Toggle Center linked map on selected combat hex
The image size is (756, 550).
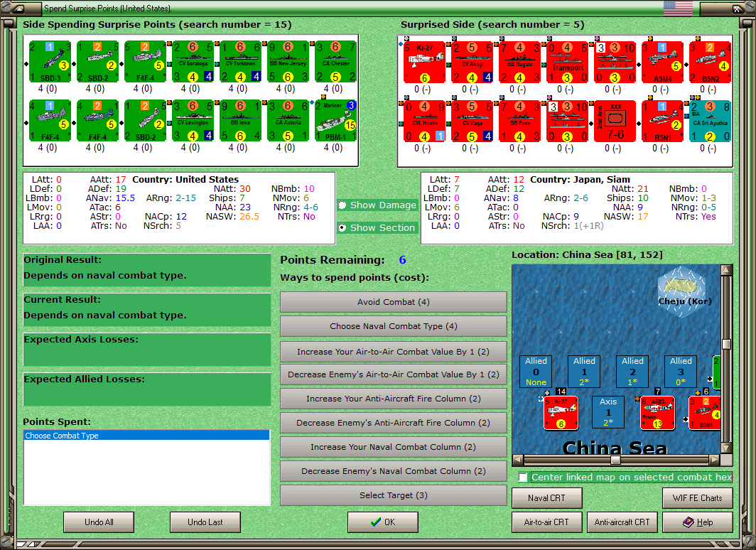coord(523,478)
